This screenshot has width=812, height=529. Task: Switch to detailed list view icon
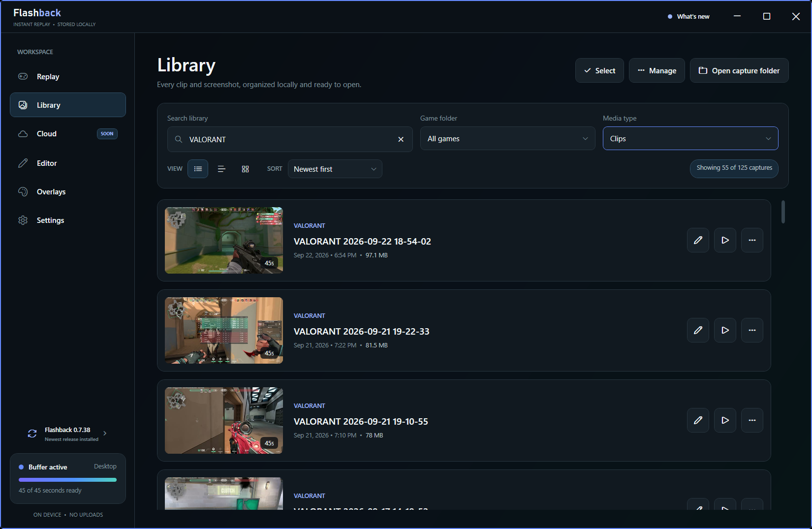point(198,169)
